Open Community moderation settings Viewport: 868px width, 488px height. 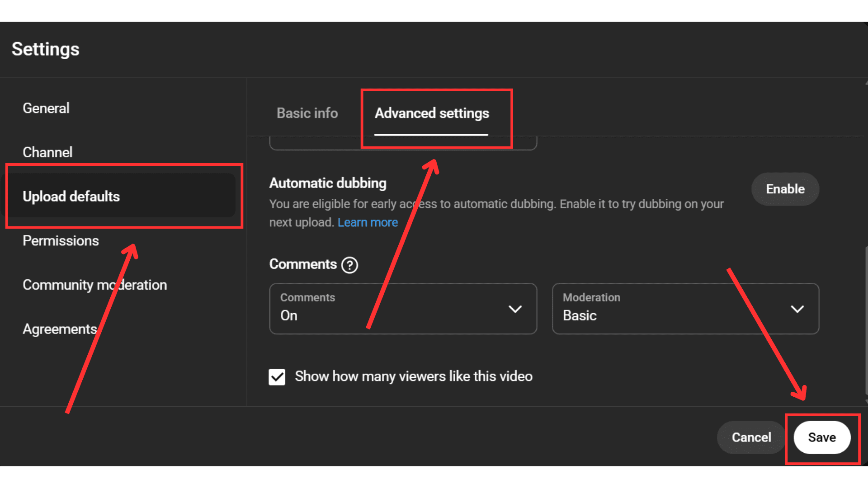[95, 285]
